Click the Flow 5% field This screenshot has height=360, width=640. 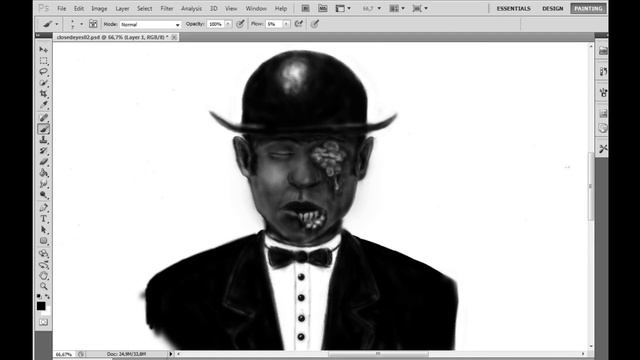click(274, 24)
